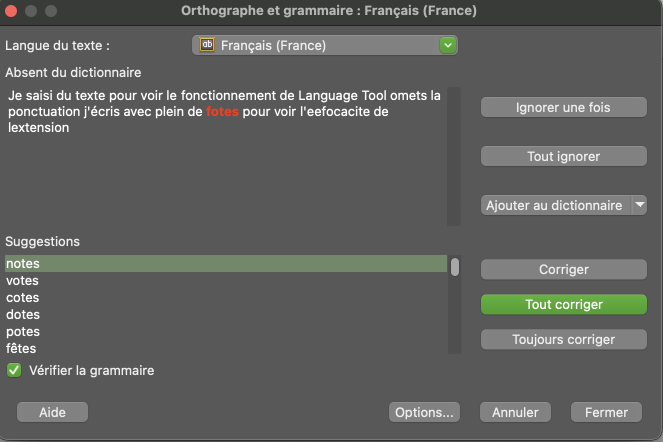The width and height of the screenshot is (663, 442).
Task: Open the Aide help button
Action: [52, 412]
